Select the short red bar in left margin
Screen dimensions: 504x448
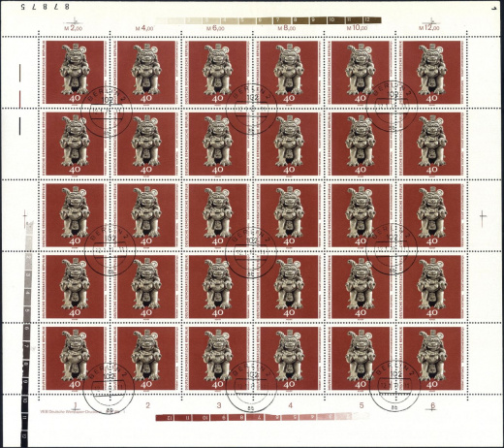coord(20,99)
